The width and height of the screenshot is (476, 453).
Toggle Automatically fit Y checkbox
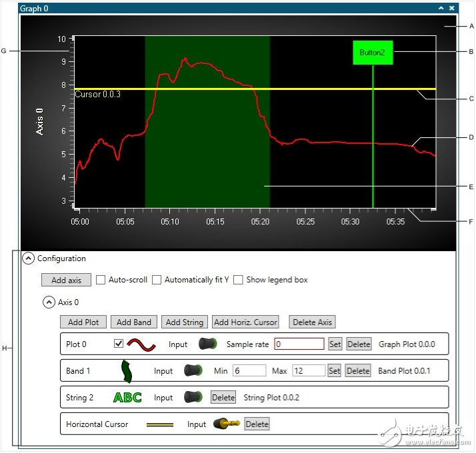157,280
